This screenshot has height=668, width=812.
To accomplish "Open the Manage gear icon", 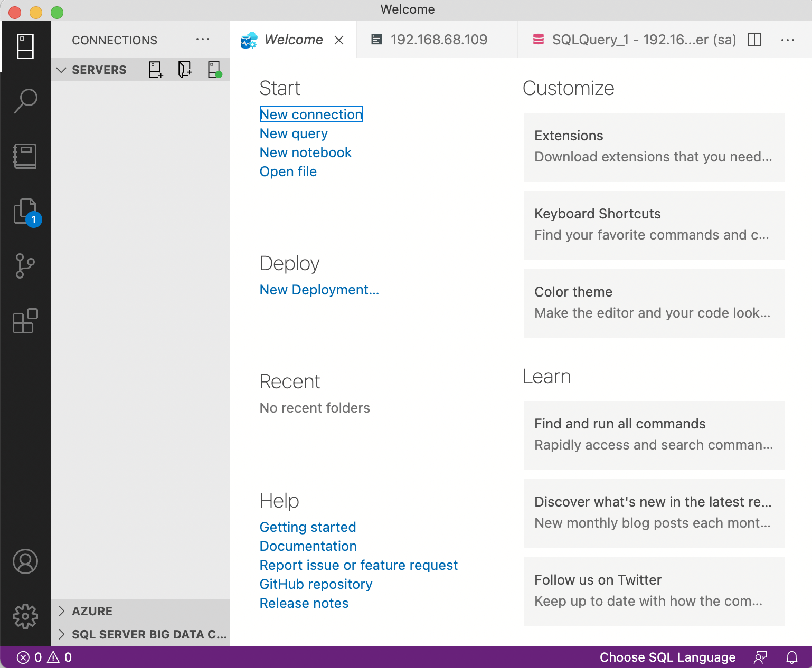I will tap(25, 616).
